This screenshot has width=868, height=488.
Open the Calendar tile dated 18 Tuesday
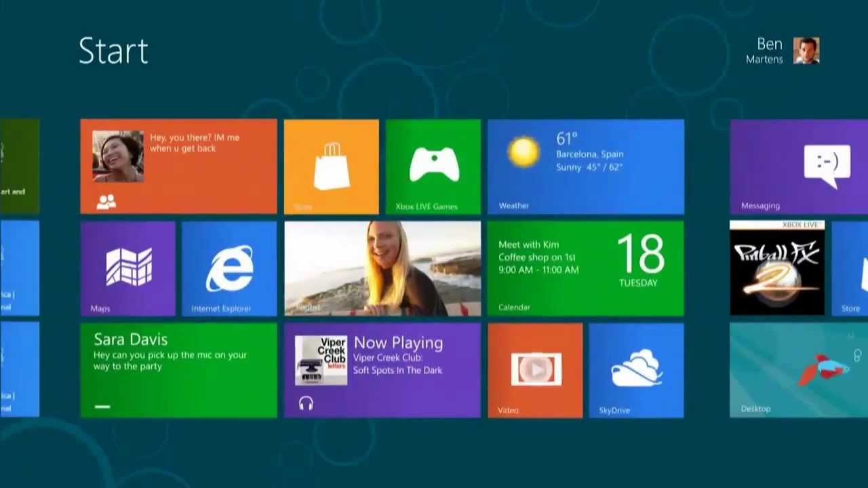(586, 268)
